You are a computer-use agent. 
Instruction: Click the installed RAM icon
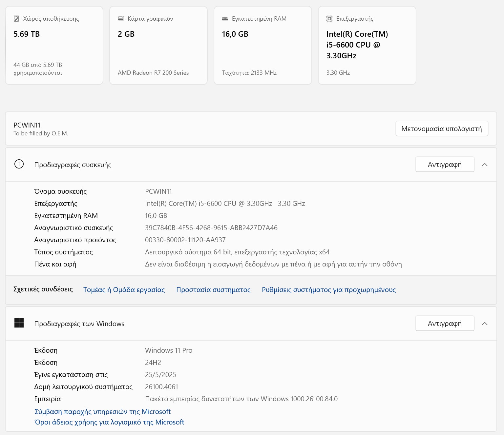tap(225, 19)
